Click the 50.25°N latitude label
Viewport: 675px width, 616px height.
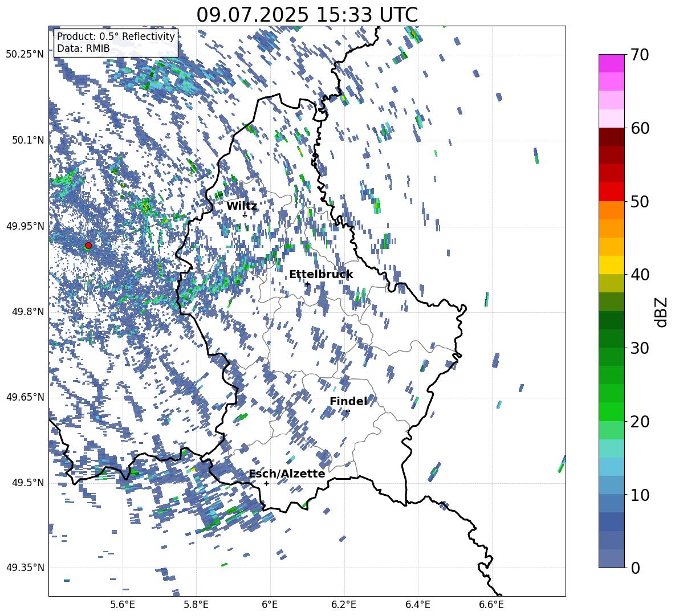point(25,55)
